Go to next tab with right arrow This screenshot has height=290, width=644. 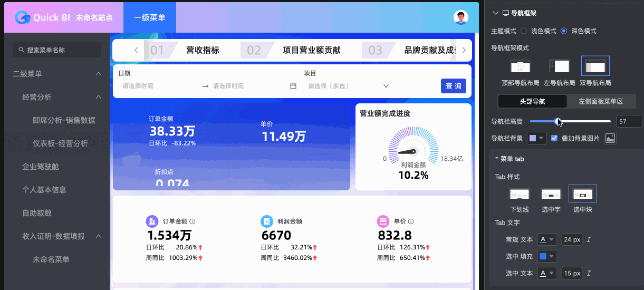(x=464, y=51)
